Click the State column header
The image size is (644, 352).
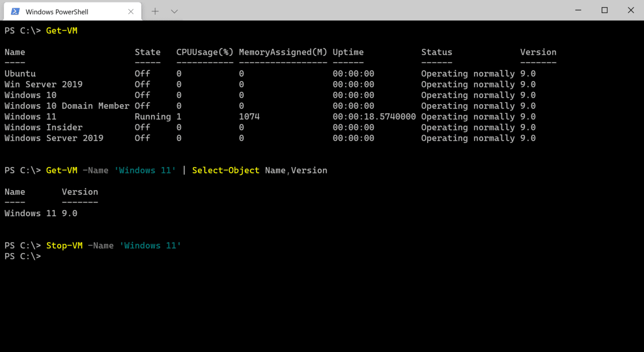coord(147,52)
